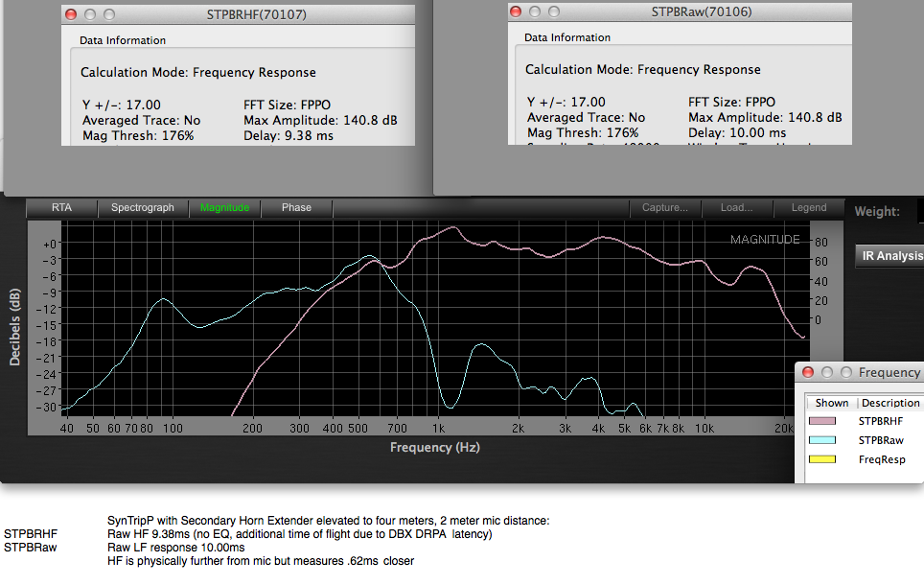Select the Magnitude tab
Image resolution: width=924 pixels, height=585 pixels.
click(224, 207)
